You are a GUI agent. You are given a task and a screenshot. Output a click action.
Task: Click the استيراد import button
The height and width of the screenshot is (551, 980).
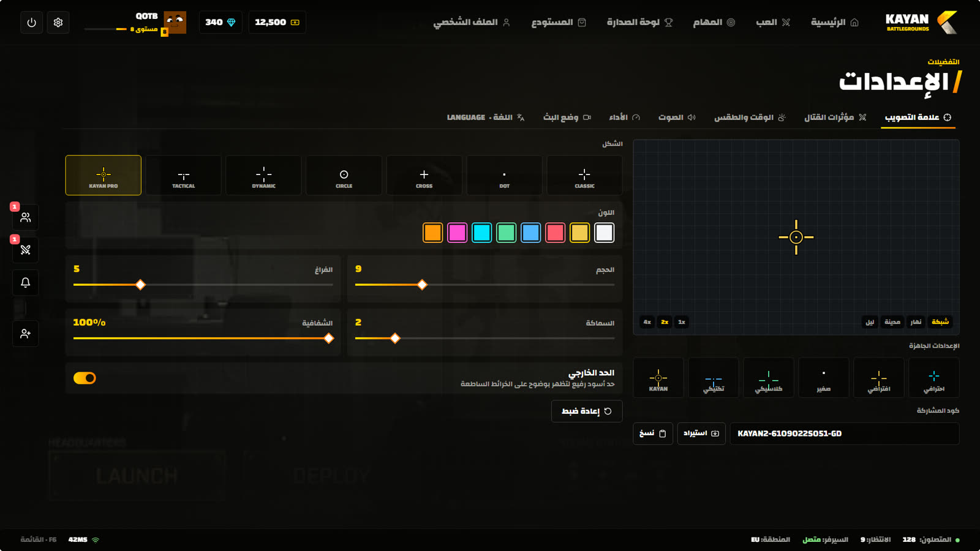point(701,433)
